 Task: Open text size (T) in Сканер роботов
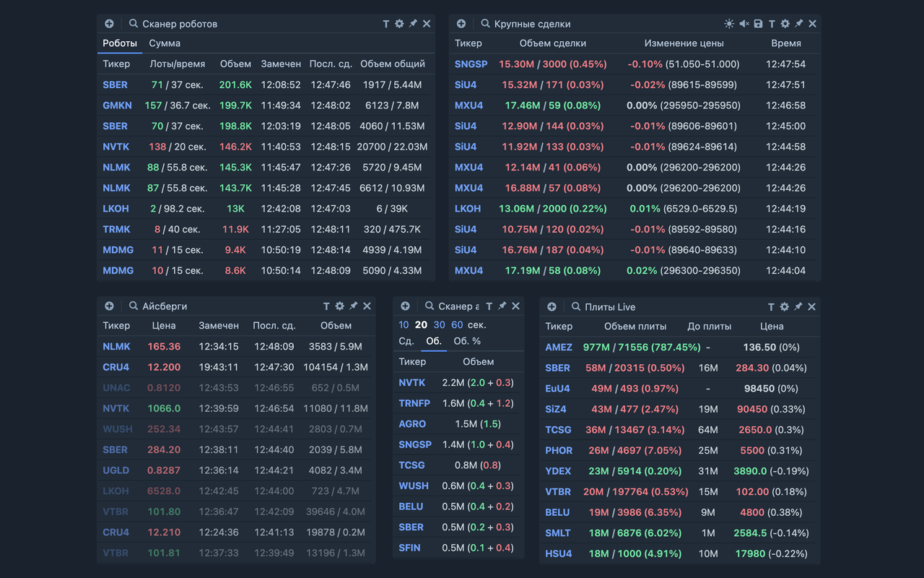386,24
